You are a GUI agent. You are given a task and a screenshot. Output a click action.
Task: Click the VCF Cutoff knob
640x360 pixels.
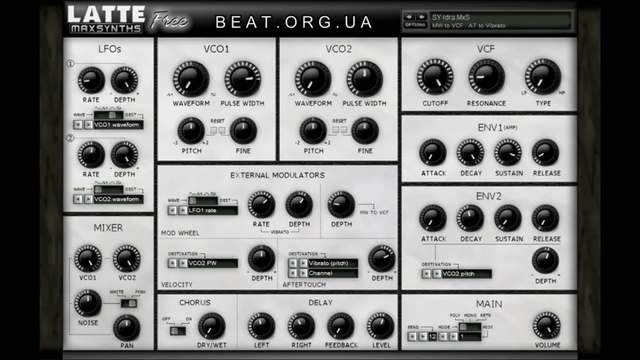[x=435, y=77]
